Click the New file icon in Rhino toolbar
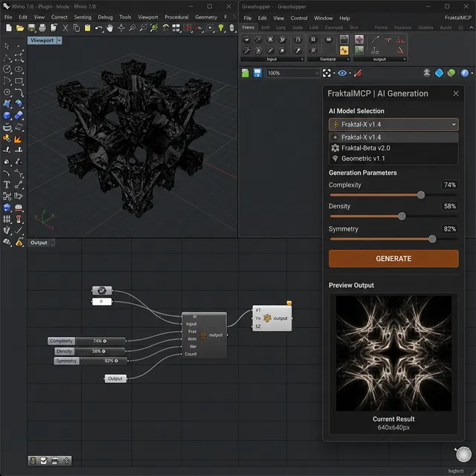Screen dimensions: 476x476 click(x=9, y=28)
